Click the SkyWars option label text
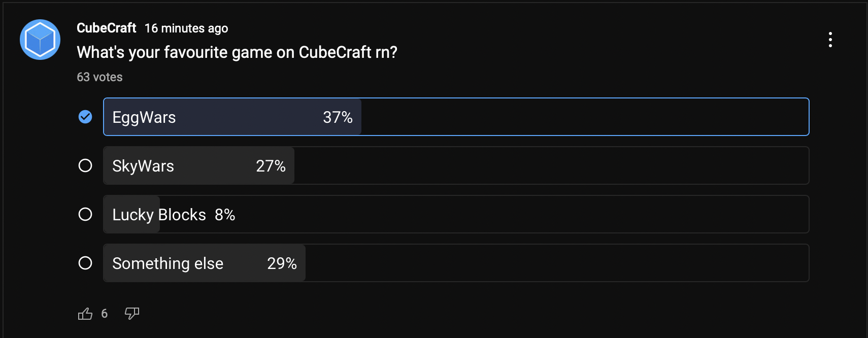 pyautogui.click(x=143, y=166)
